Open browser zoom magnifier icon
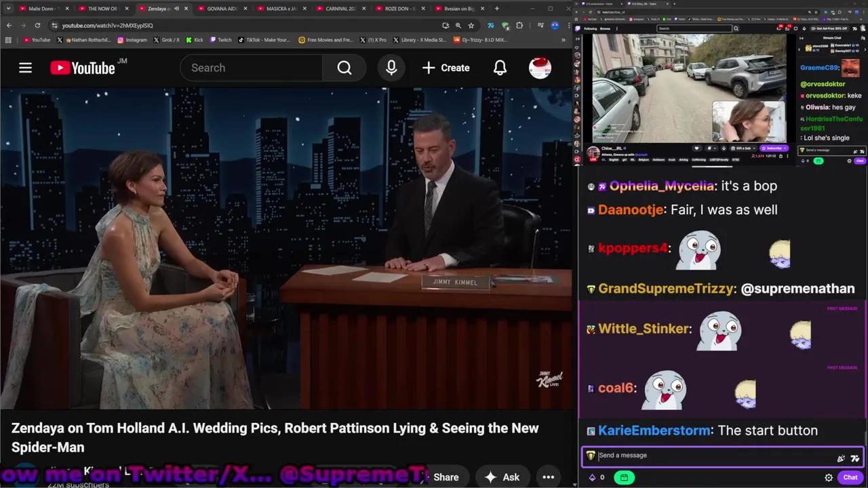Viewport: 868px width, 488px height. pyautogui.click(x=458, y=25)
